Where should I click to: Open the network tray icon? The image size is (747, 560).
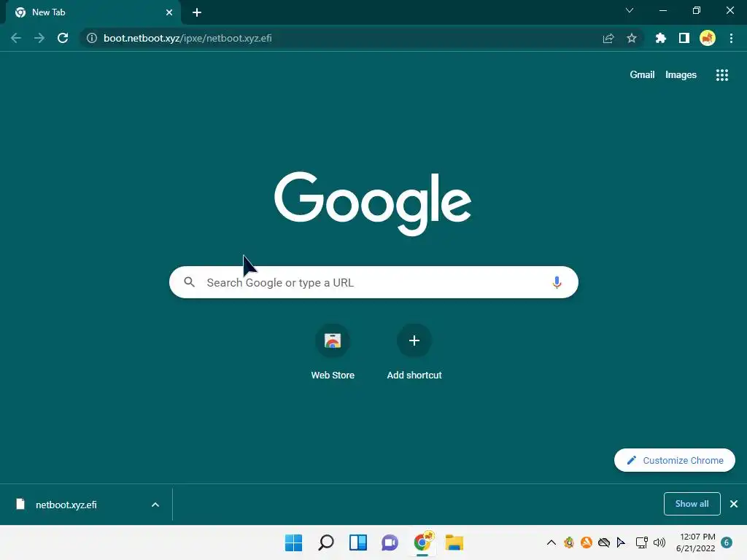pyautogui.click(x=641, y=542)
